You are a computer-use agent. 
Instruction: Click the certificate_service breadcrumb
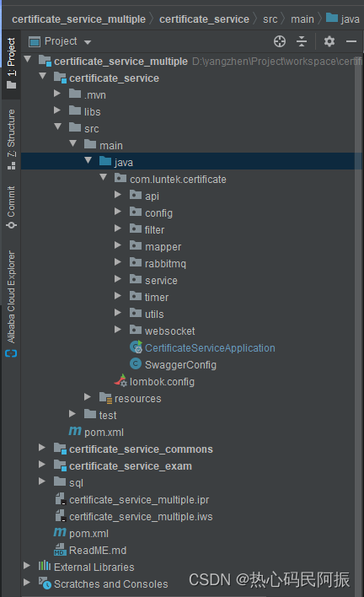point(204,19)
